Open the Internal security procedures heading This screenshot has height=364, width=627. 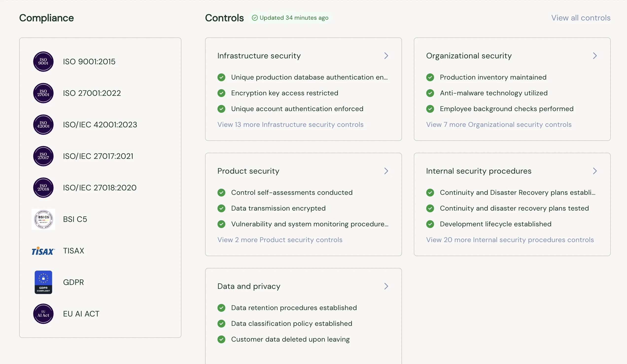pos(478,171)
